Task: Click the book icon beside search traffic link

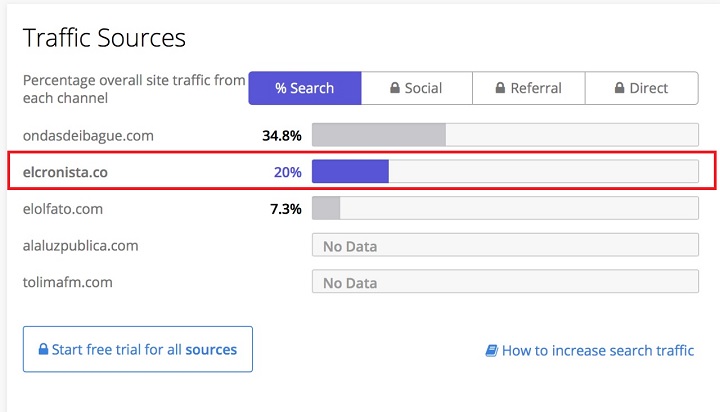Action: 491,351
